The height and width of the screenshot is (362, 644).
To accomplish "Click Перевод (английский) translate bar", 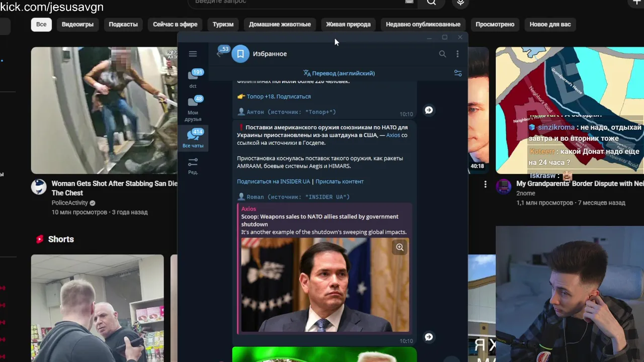I will tap(339, 73).
